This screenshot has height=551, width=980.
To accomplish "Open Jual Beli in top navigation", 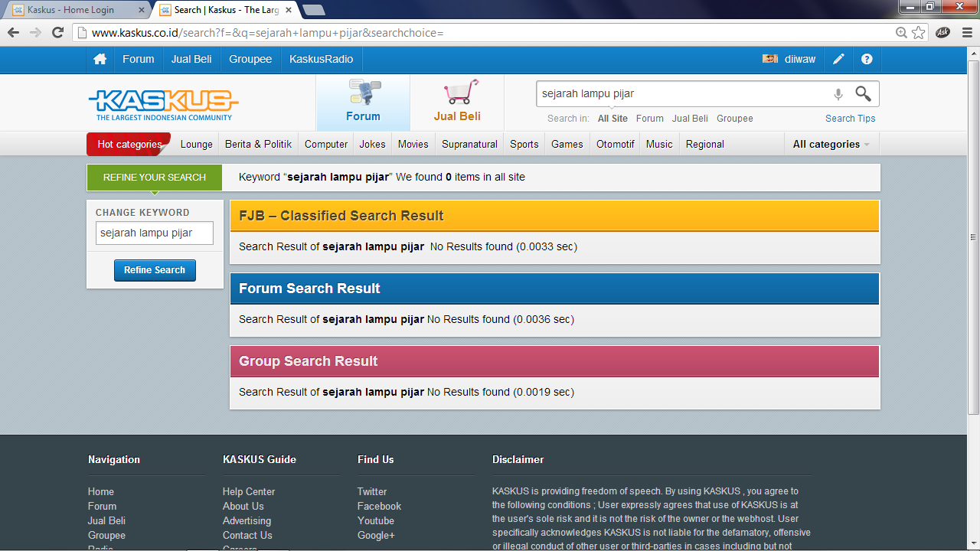I will (x=191, y=59).
